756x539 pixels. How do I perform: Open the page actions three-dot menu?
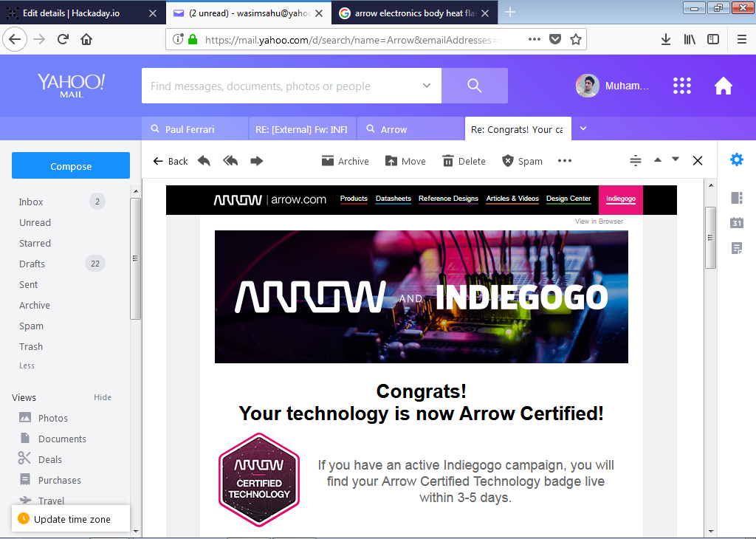[535, 40]
